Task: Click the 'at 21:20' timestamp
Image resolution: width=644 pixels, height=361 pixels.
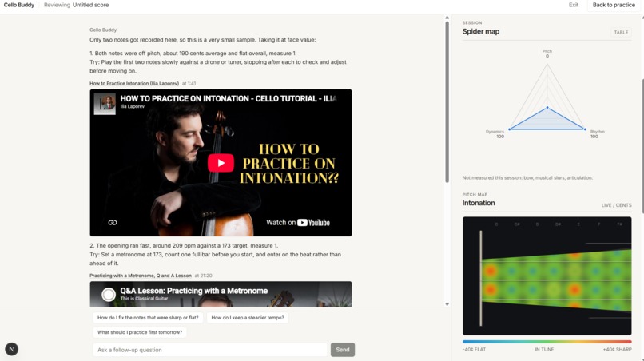Action: coord(203,276)
